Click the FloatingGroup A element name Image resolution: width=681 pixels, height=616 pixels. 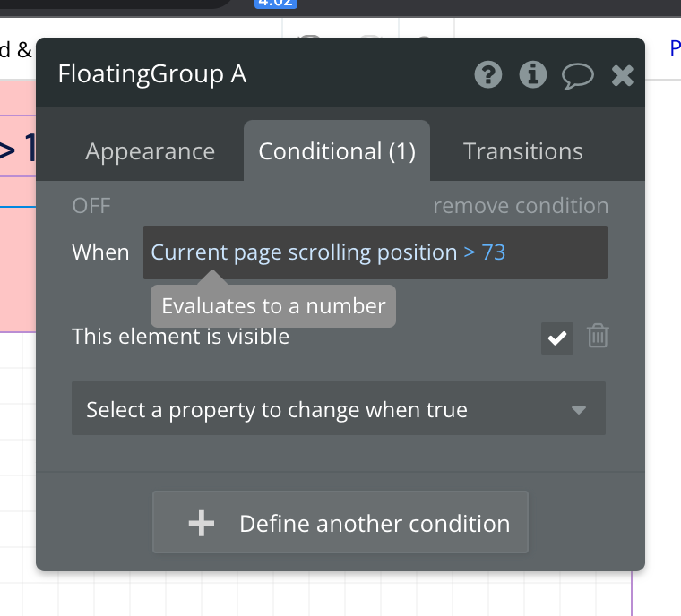tap(152, 74)
